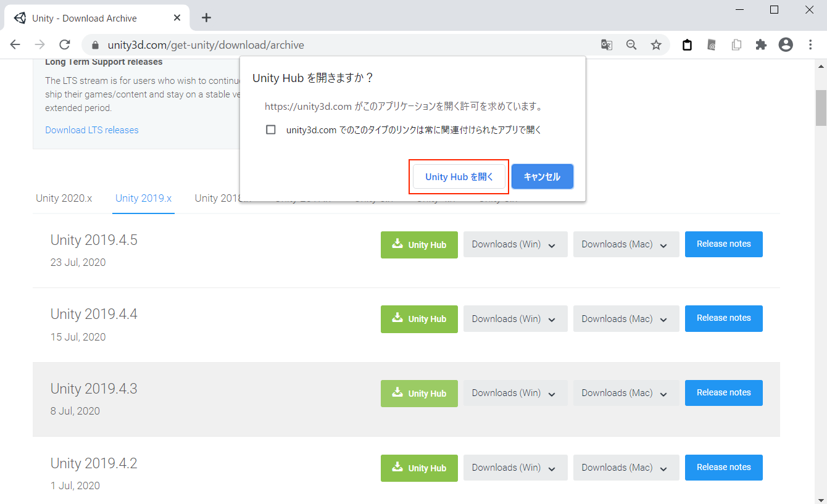Image resolution: width=827 pixels, height=504 pixels.
Task: Expand Downloads (Win) for Unity 2019.4.2
Action: (515, 468)
